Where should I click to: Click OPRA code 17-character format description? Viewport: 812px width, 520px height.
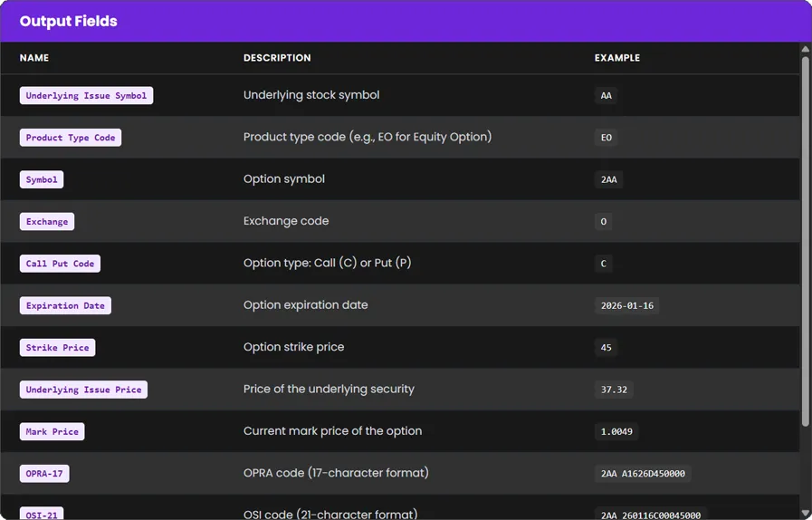[x=336, y=473]
